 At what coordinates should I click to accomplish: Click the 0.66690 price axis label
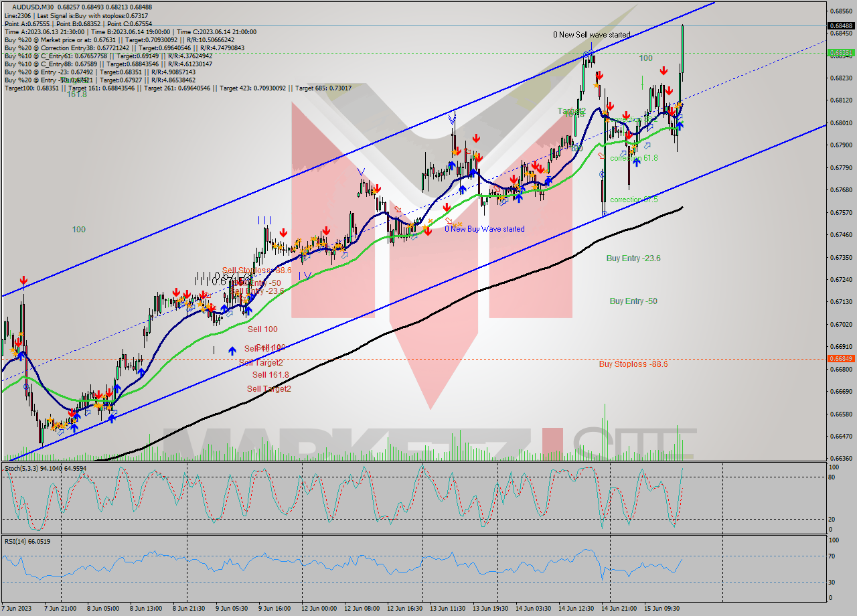(840, 392)
